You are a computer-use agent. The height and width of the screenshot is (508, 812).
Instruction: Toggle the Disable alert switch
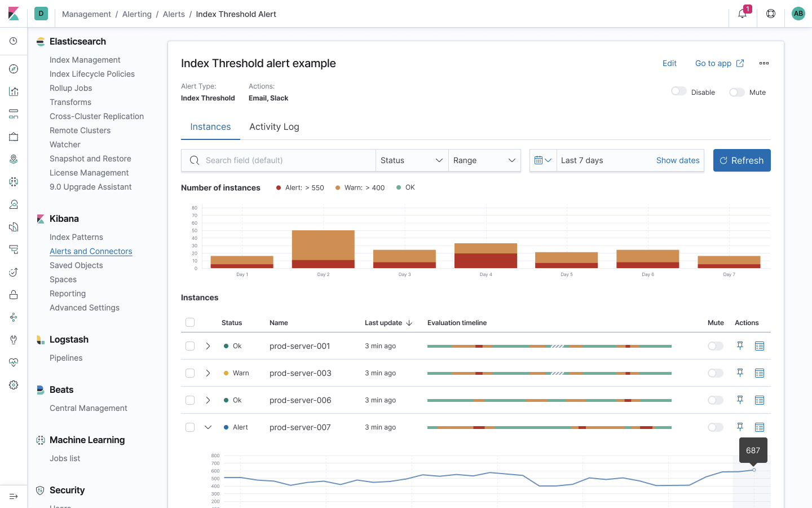[x=679, y=91]
